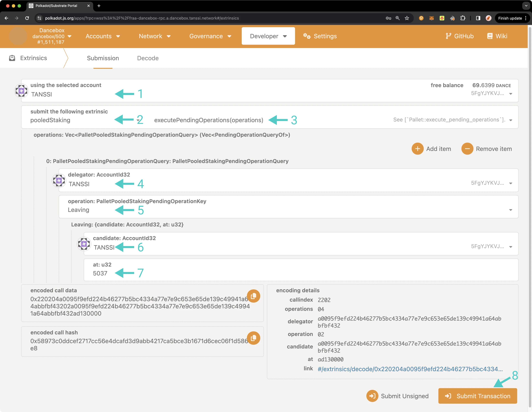This screenshot has height=412, width=532.
Task: Open the Accounts menu
Action: click(x=102, y=36)
